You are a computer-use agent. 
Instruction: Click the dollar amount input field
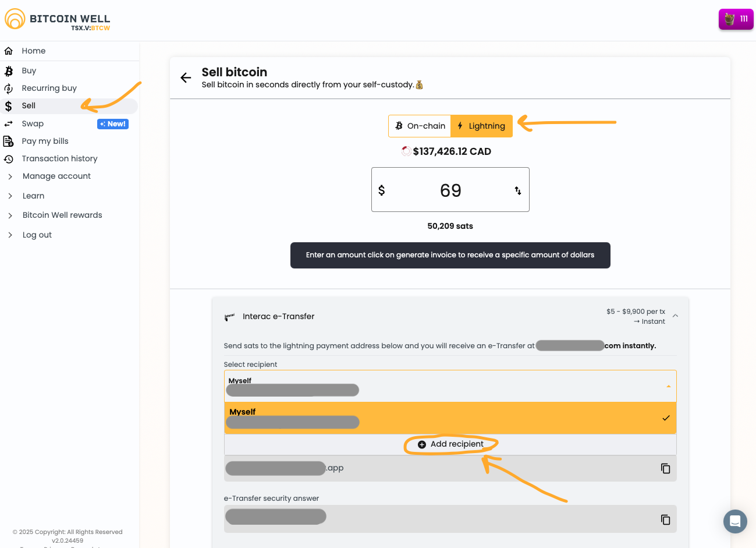[x=450, y=190]
